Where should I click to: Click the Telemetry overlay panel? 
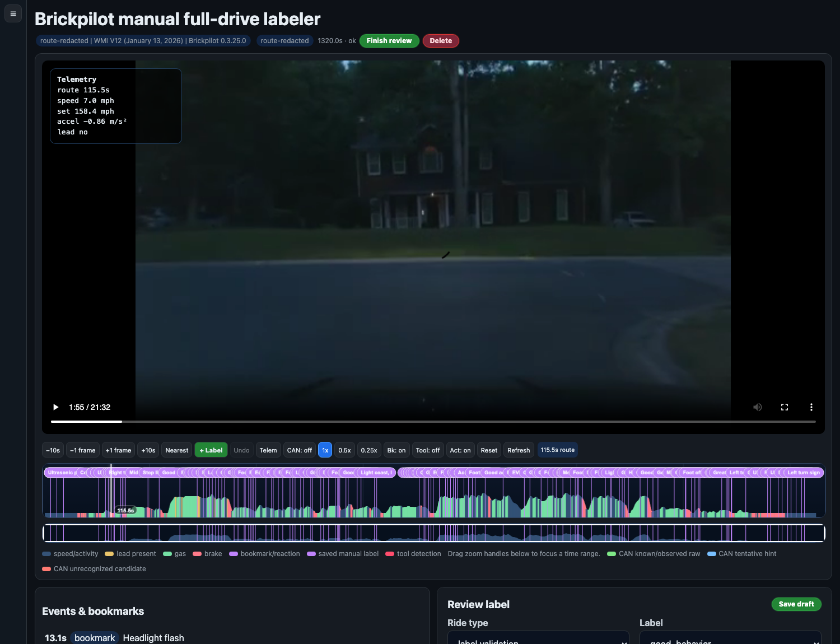click(116, 106)
